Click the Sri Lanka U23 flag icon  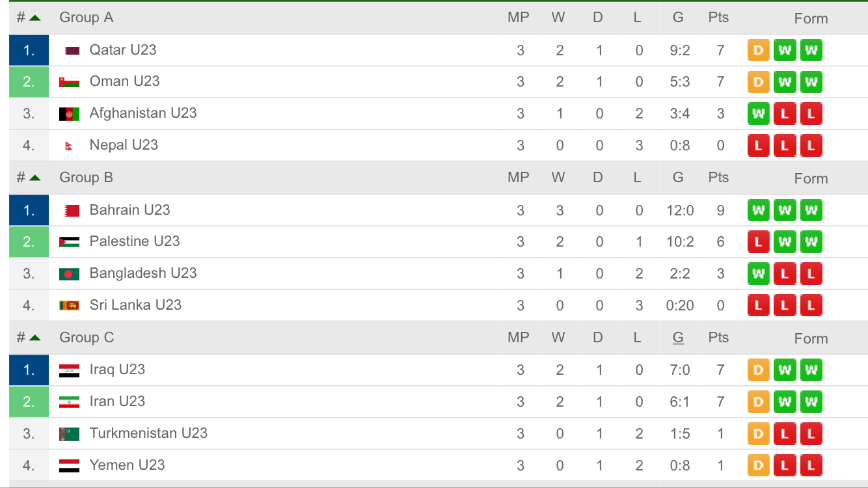pyautogui.click(x=69, y=305)
